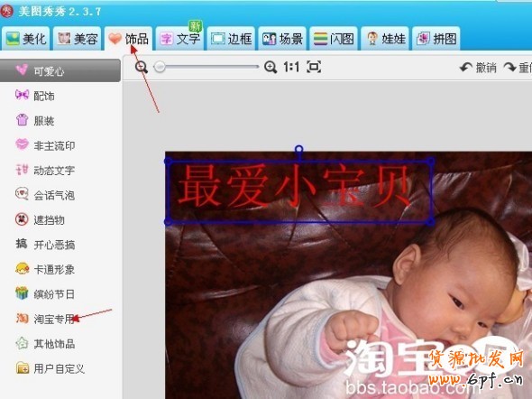The width and height of the screenshot is (532, 399).
Task: Click the 闪图 tab
Action: 334,39
